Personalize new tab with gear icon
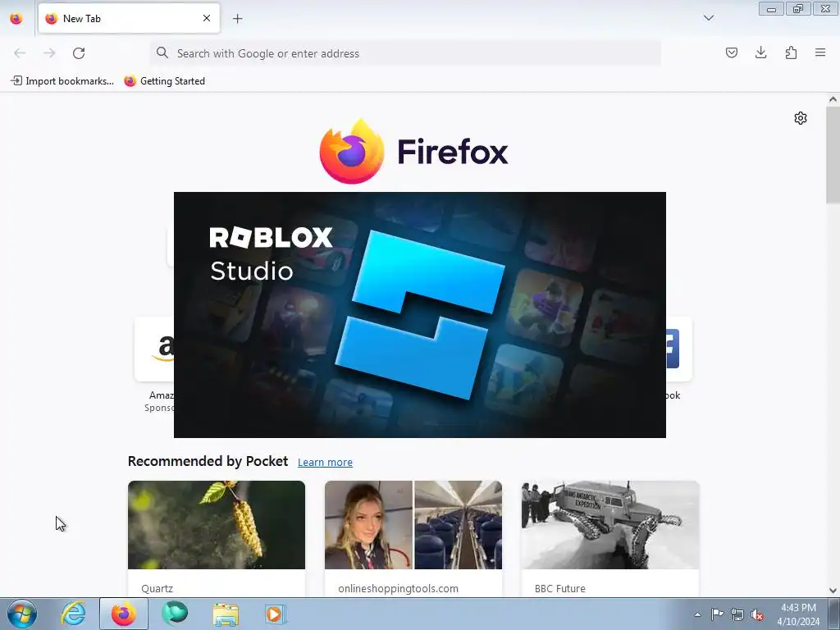Viewport: 840px width, 630px height. pyautogui.click(x=801, y=118)
